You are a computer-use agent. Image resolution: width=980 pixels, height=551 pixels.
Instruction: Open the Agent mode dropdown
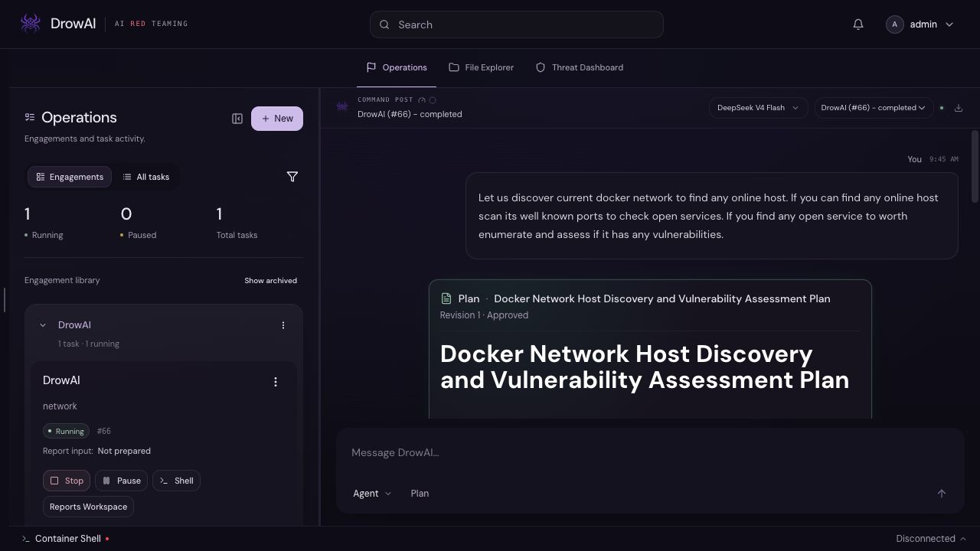click(372, 494)
